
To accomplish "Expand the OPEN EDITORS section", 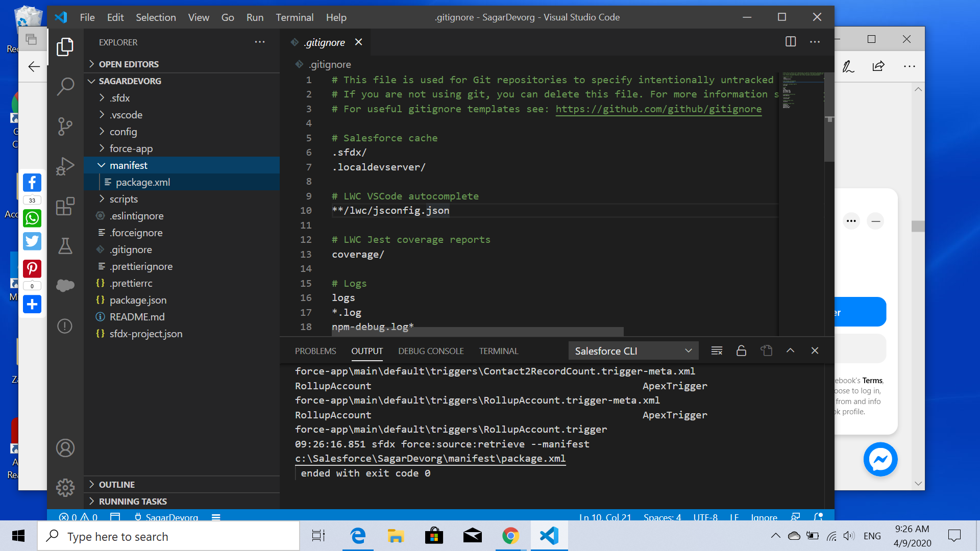I will [x=182, y=64].
